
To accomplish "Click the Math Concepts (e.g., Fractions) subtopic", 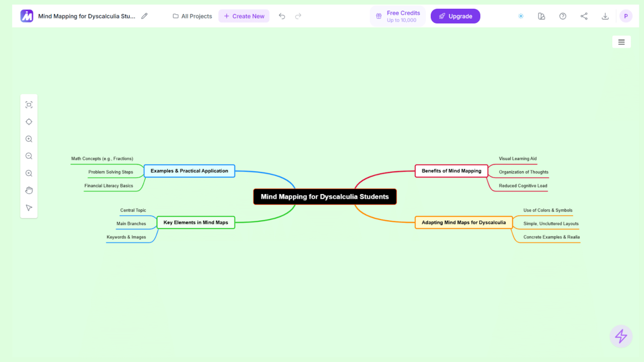I will [x=102, y=159].
